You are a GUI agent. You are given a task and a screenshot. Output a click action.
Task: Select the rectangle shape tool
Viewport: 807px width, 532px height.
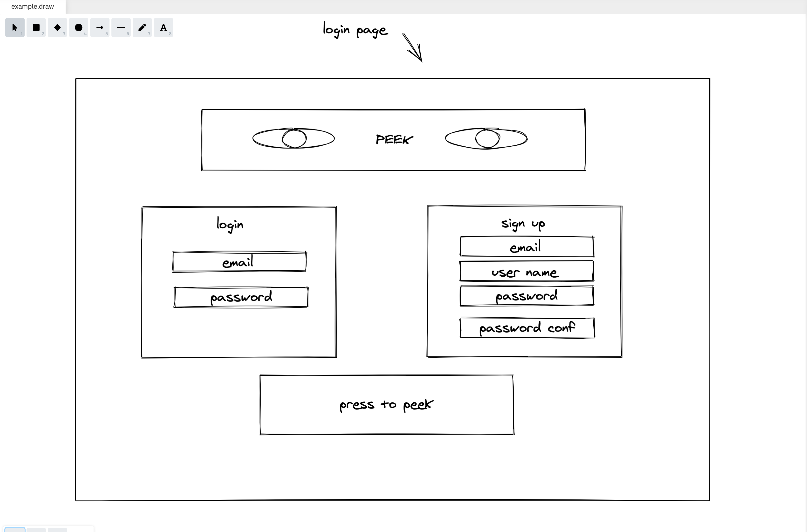[x=36, y=27]
